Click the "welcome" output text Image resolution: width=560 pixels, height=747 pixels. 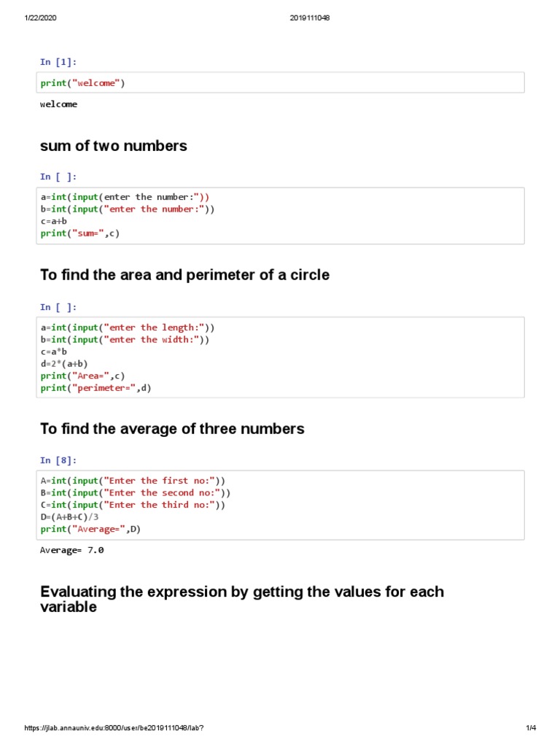58,104
